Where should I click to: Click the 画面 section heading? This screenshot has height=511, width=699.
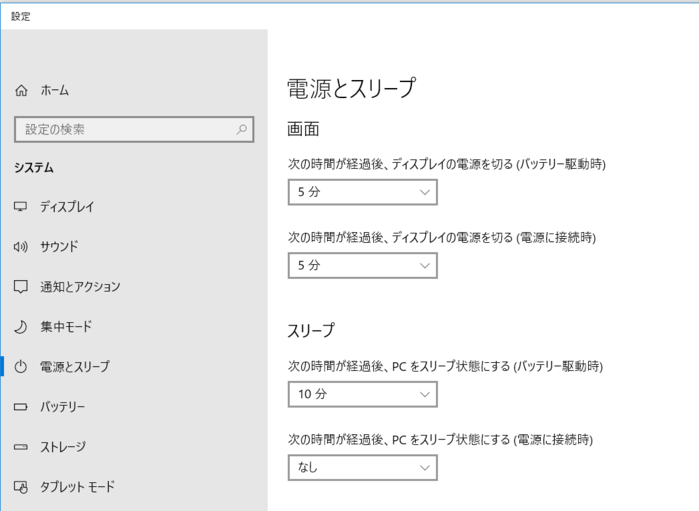pyautogui.click(x=303, y=129)
